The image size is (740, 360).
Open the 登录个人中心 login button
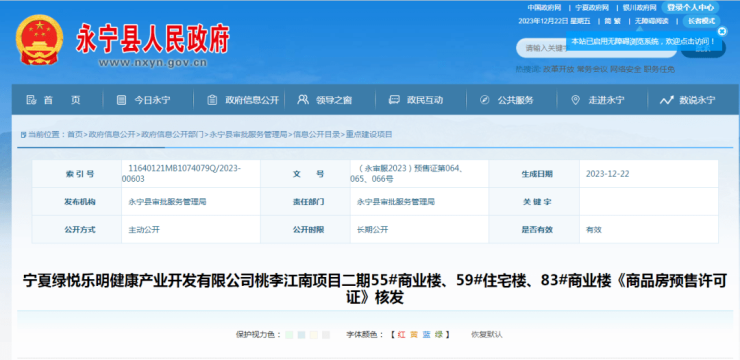690,8
